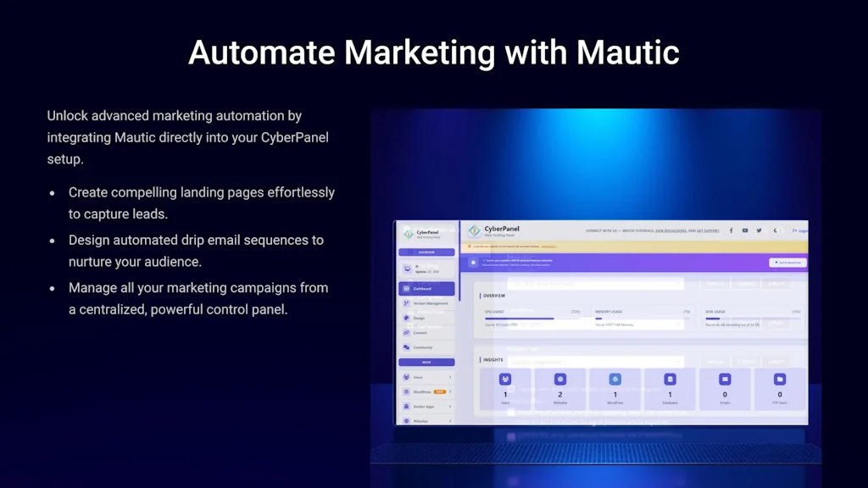Click the CPU Usage progress bar

coord(532,319)
